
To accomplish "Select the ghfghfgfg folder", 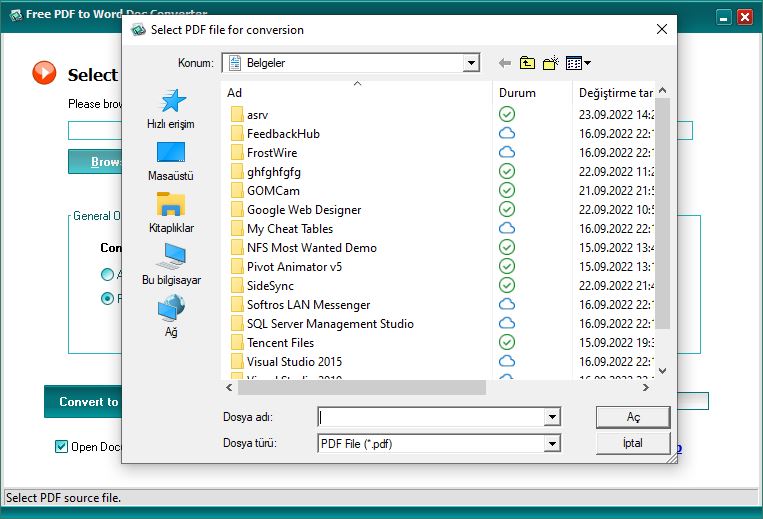I will click(x=266, y=171).
